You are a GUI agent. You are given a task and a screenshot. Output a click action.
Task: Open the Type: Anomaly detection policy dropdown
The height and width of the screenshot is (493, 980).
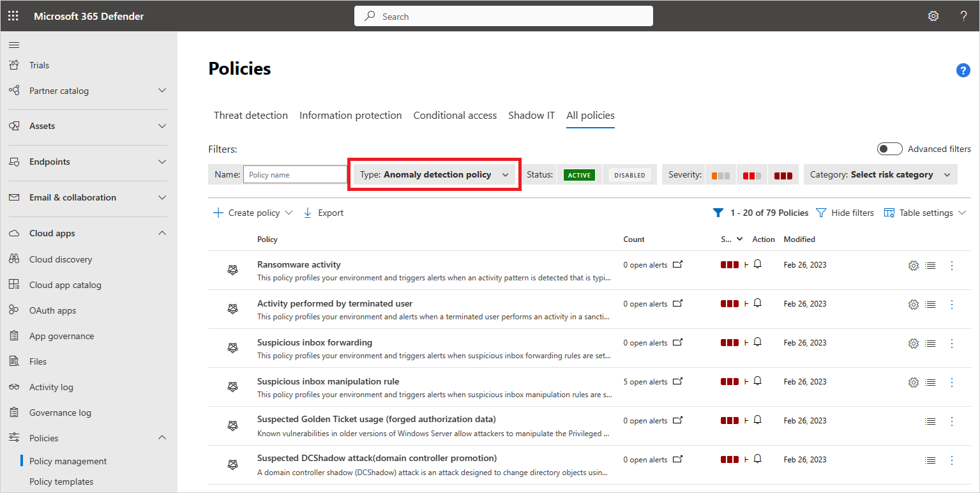(x=434, y=174)
